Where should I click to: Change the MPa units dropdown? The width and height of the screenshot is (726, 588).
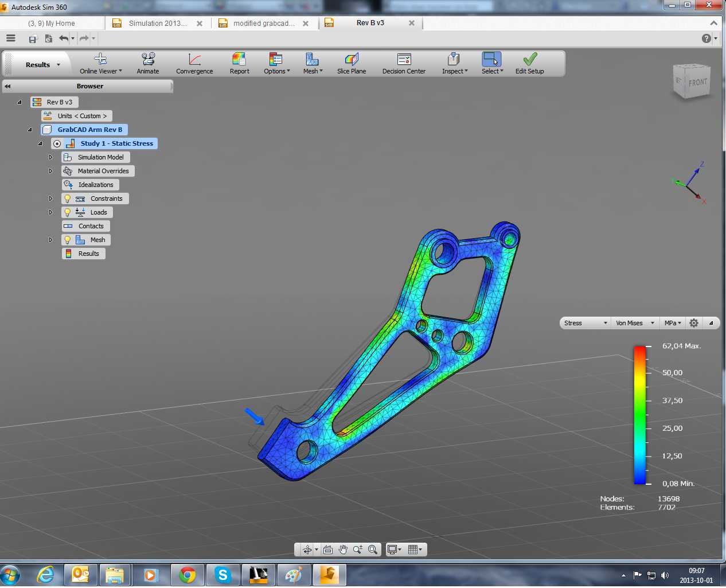click(x=672, y=323)
